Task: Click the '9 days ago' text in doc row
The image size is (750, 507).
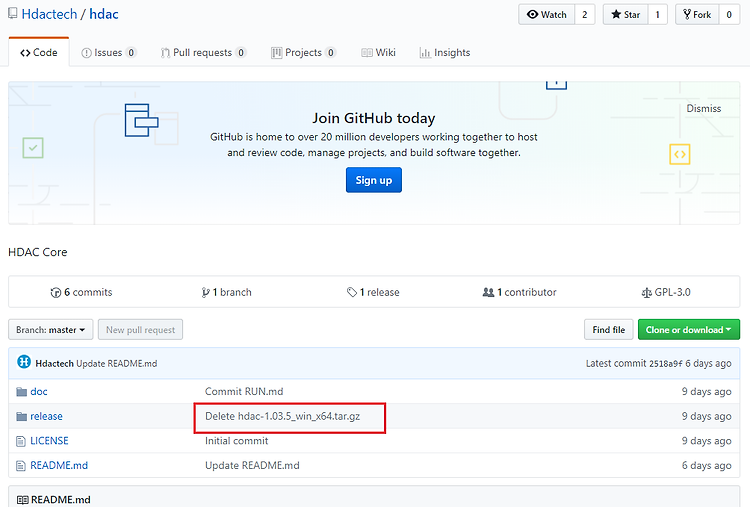Action: 706,391
